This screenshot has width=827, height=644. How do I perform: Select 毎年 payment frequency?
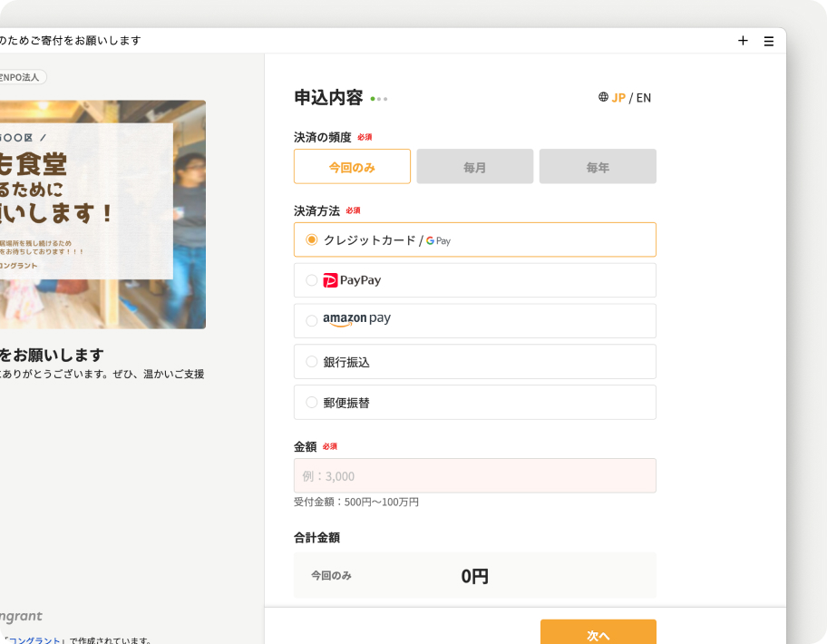[x=598, y=167]
